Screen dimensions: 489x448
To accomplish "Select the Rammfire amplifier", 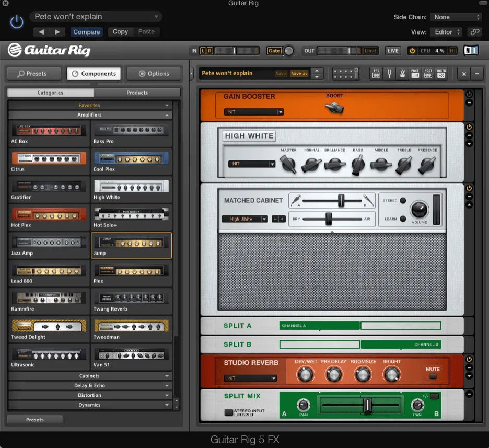I will [x=49, y=302].
